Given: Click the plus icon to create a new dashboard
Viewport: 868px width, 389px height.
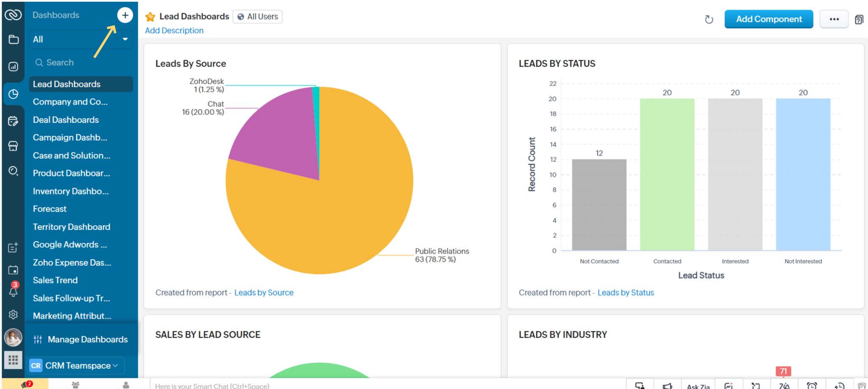Looking at the screenshot, I should point(125,15).
